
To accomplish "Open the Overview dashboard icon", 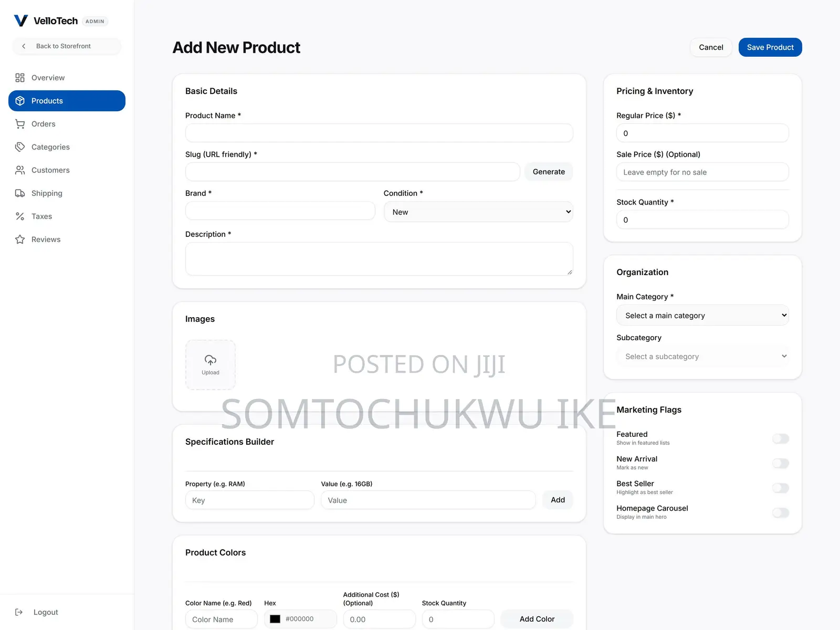I will pos(20,78).
